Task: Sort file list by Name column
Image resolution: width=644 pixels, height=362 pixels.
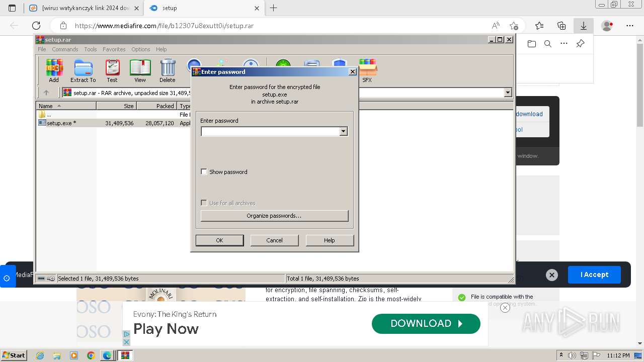Action: [x=66, y=106]
